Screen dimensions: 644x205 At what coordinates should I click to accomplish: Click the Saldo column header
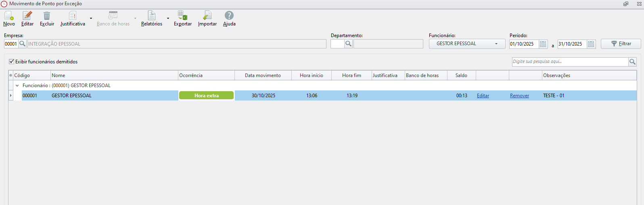[x=462, y=75]
